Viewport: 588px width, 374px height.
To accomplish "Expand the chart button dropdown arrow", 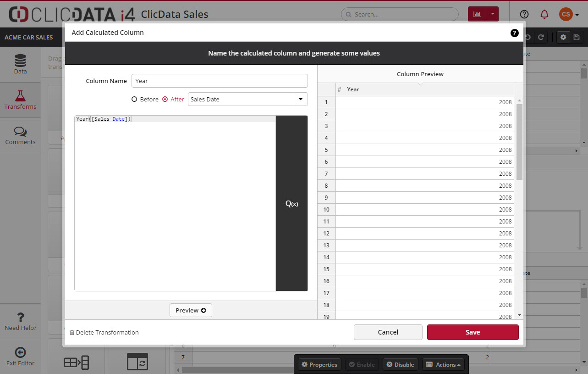I will 493,14.
